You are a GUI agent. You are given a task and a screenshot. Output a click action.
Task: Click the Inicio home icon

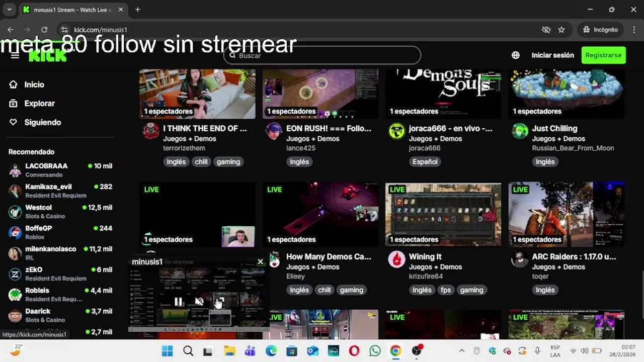(14, 84)
